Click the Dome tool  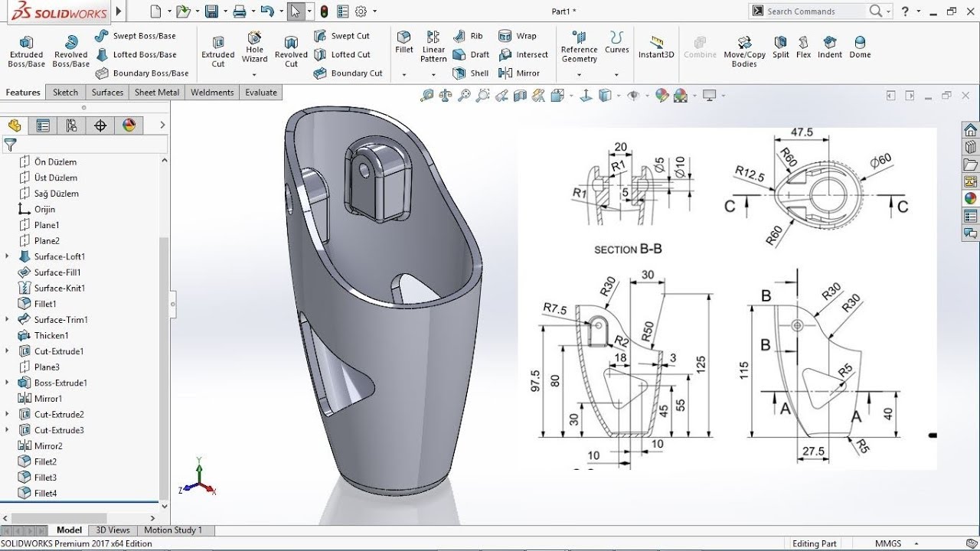coord(860,47)
